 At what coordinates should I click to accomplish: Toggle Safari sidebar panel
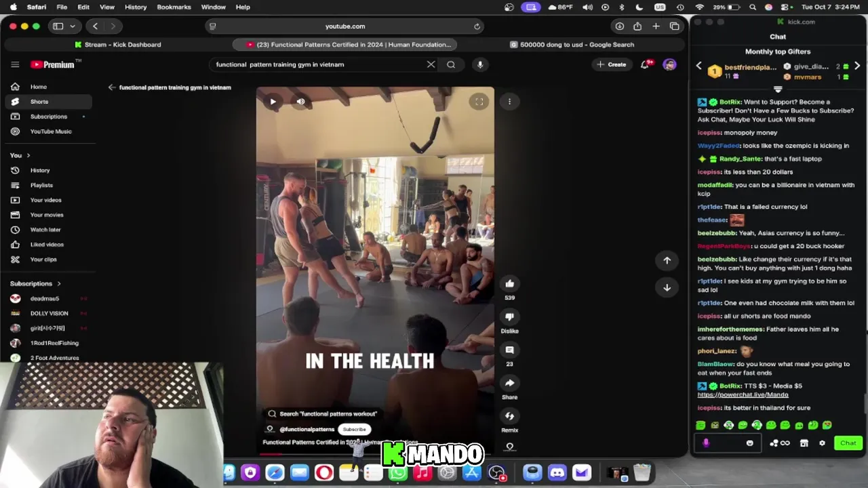coord(58,26)
